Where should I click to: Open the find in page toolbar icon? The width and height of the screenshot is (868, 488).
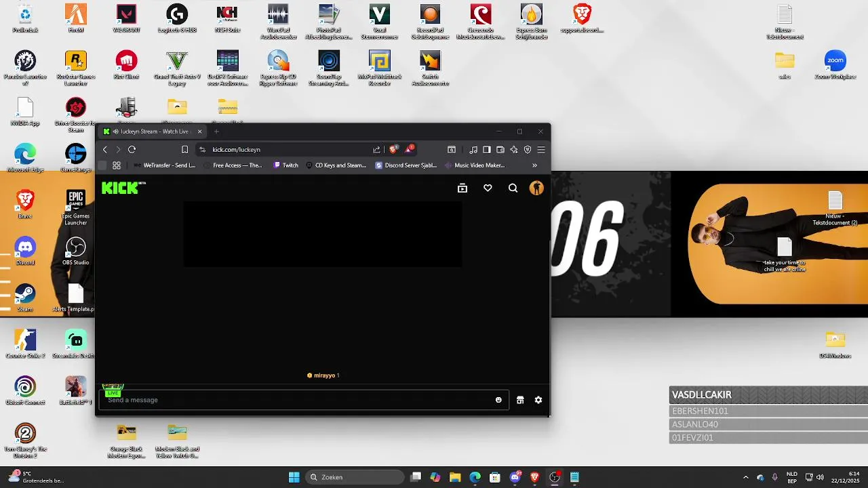coord(452,150)
